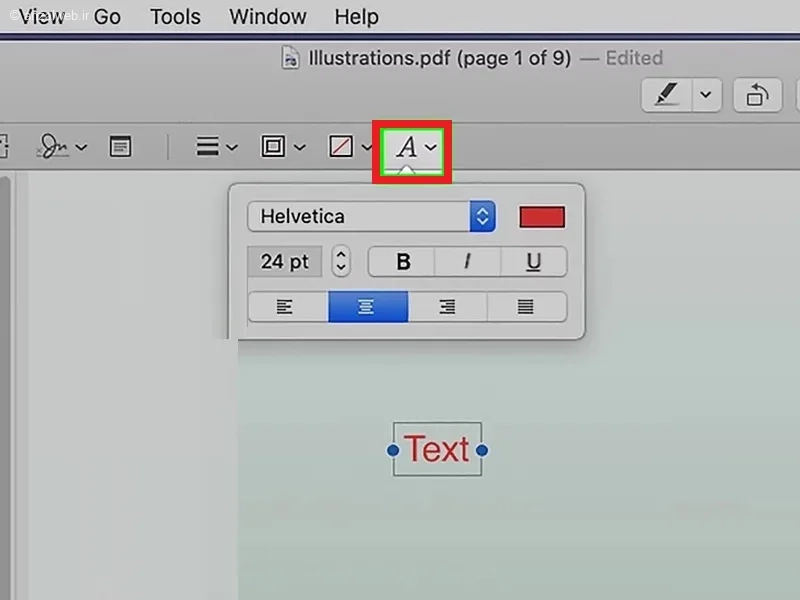Viewport: 800px width, 600px height.
Task: Expand the signature tool chevron
Action: tap(81, 147)
